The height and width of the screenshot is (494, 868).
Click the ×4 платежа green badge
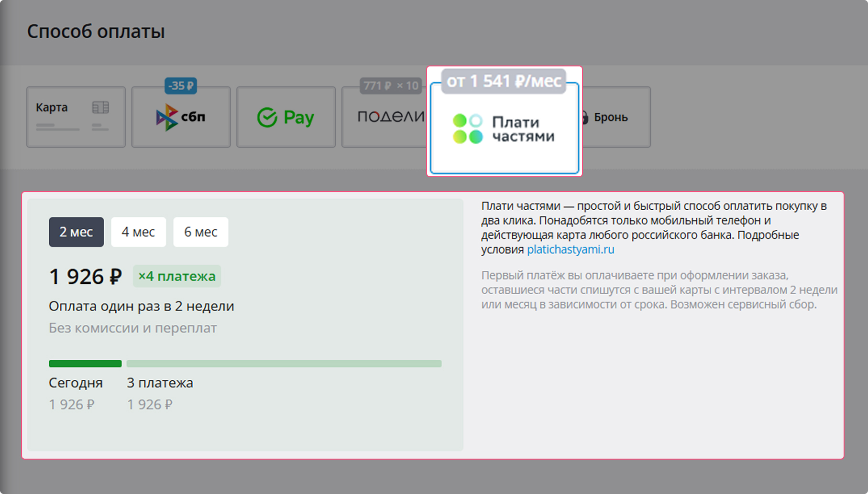[177, 276]
